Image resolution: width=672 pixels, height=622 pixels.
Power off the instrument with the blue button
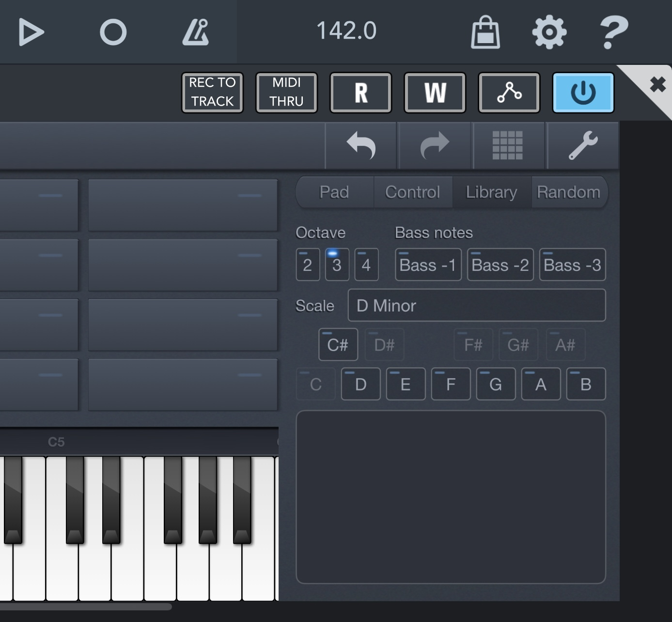583,93
